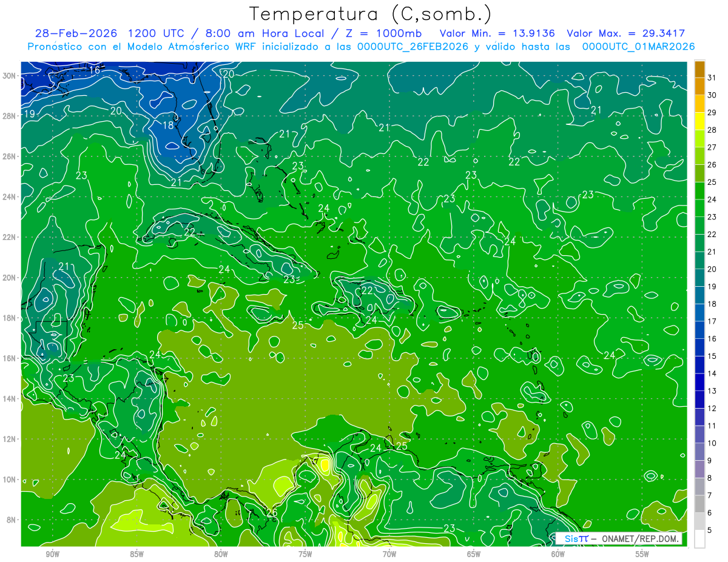Viewport: 728px width, 562px height.
Task: Click the contour label 26 near Panama
Action: 272,513
